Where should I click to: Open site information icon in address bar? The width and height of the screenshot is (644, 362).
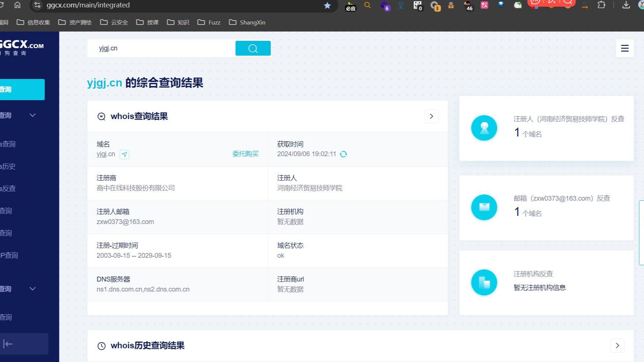[37, 5]
